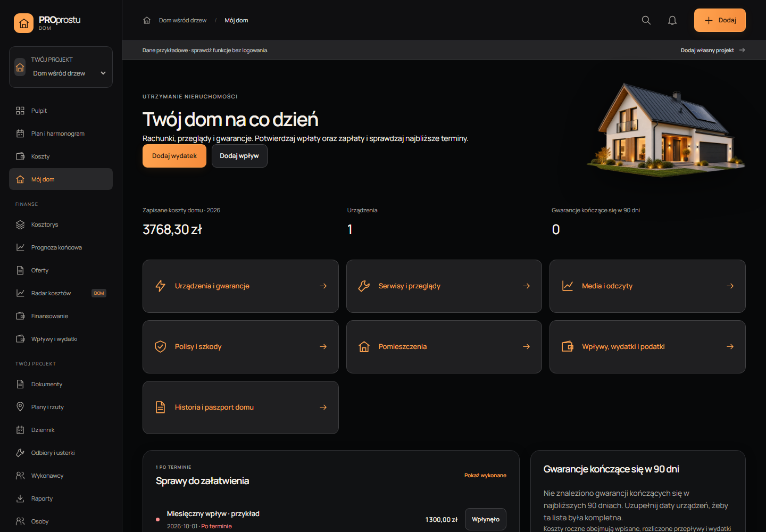The height and width of the screenshot is (532, 766).
Task: Click the Miesięczny wpływ · przykład entry
Action: (213, 514)
